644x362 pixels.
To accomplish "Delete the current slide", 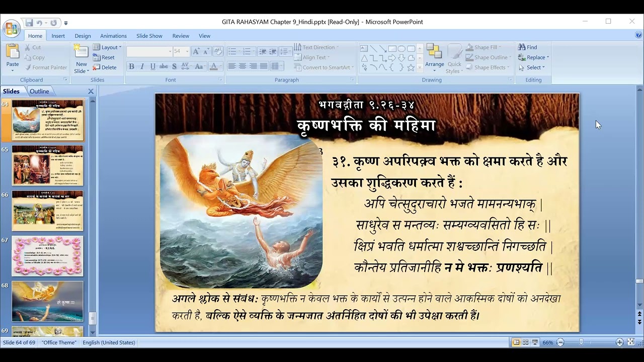I will (105, 67).
